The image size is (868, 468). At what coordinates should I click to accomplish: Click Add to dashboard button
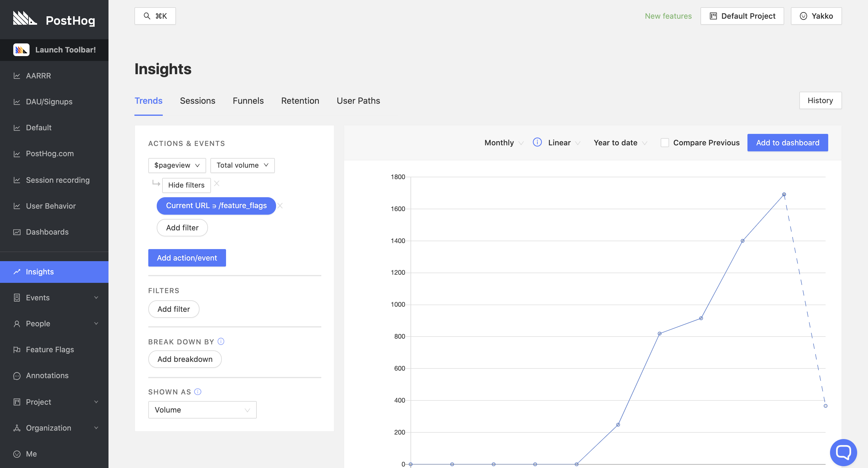pyautogui.click(x=787, y=142)
